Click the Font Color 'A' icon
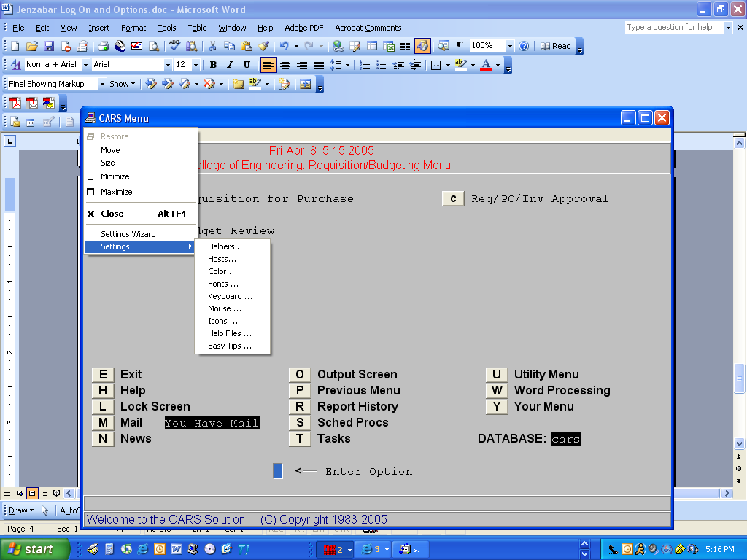This screenshot has height=560, width=747. 486,65
